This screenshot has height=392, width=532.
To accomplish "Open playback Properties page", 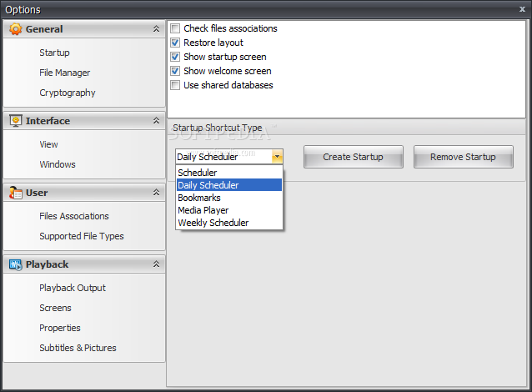I will [x=60, y=328].
